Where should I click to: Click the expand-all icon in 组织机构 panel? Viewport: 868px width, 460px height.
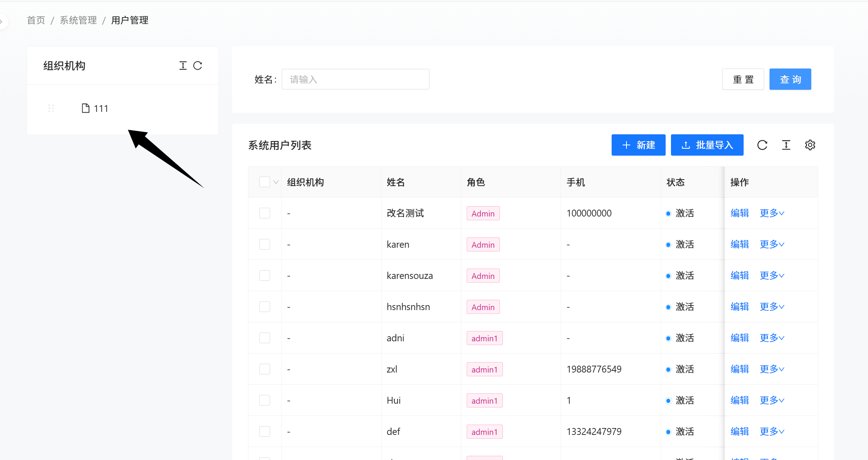coord(183,66)
